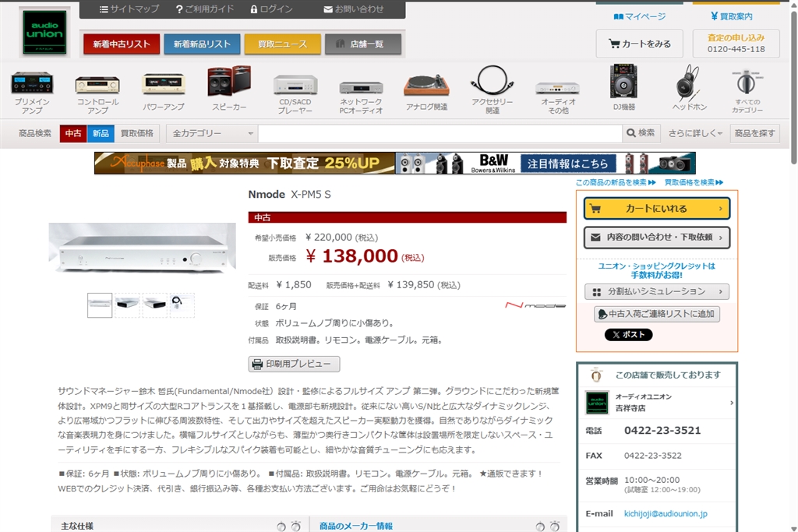Click the 新着新品リスト button
The height and width of the screenshot is (532, 798).
click(202, 44)
